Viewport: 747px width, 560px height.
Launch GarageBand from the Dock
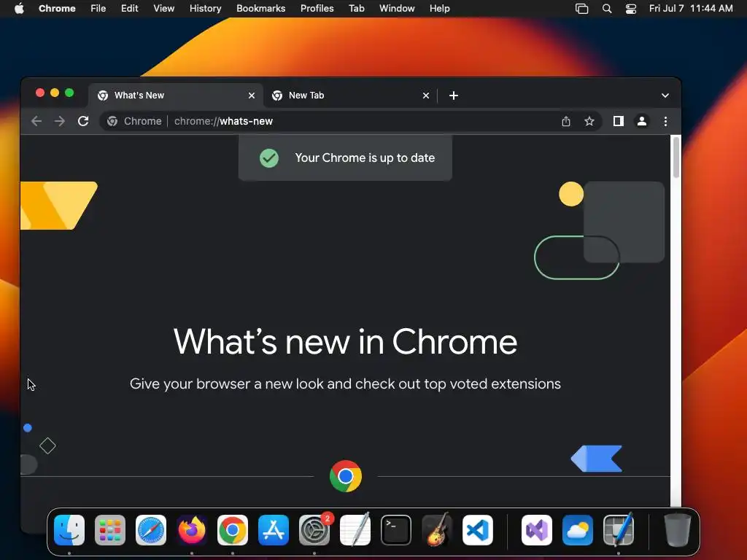[x=437, y=529]
